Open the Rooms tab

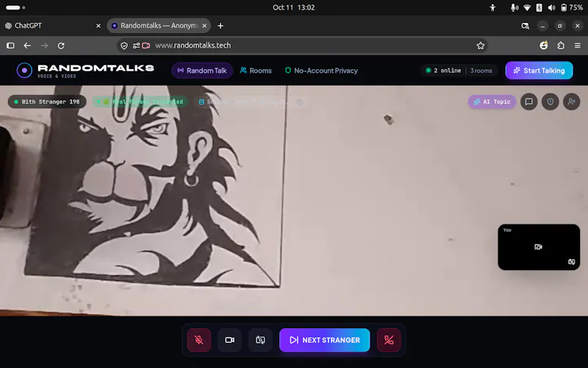[256, 71]
